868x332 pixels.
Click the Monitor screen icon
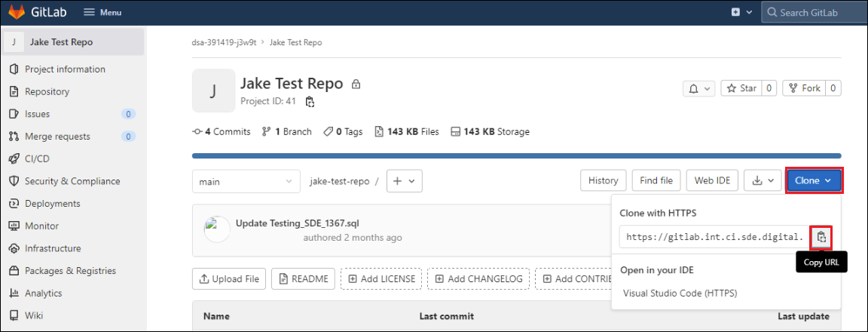pyautogui.click(x=14, y=226)
